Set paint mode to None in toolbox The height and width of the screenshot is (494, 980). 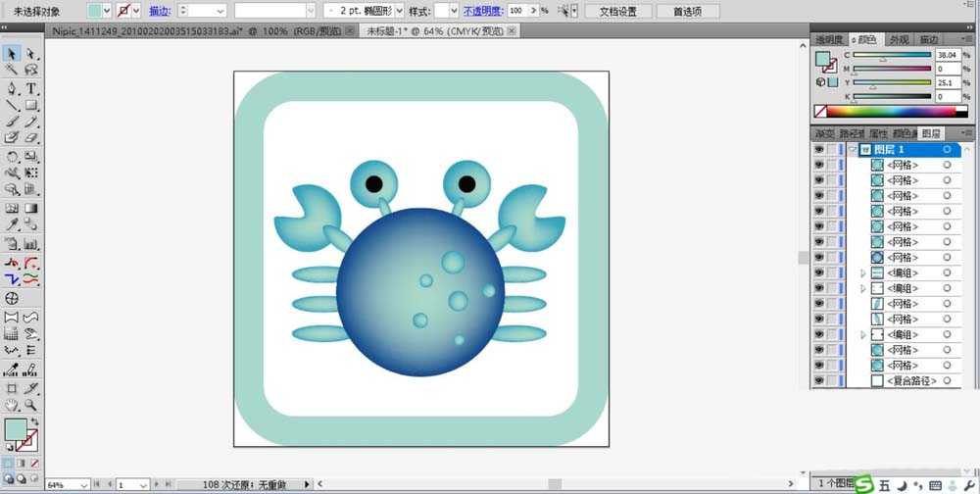[34, 464]
